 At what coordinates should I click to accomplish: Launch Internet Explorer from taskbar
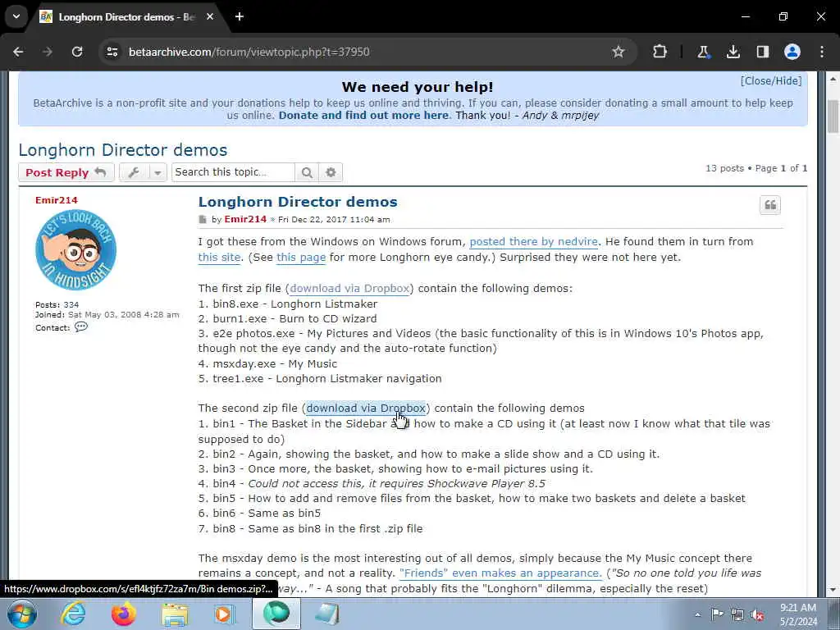pos(73,614)
